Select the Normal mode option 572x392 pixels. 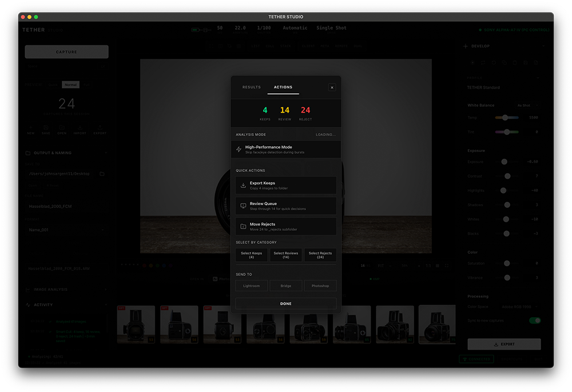(x=70, y=85)
